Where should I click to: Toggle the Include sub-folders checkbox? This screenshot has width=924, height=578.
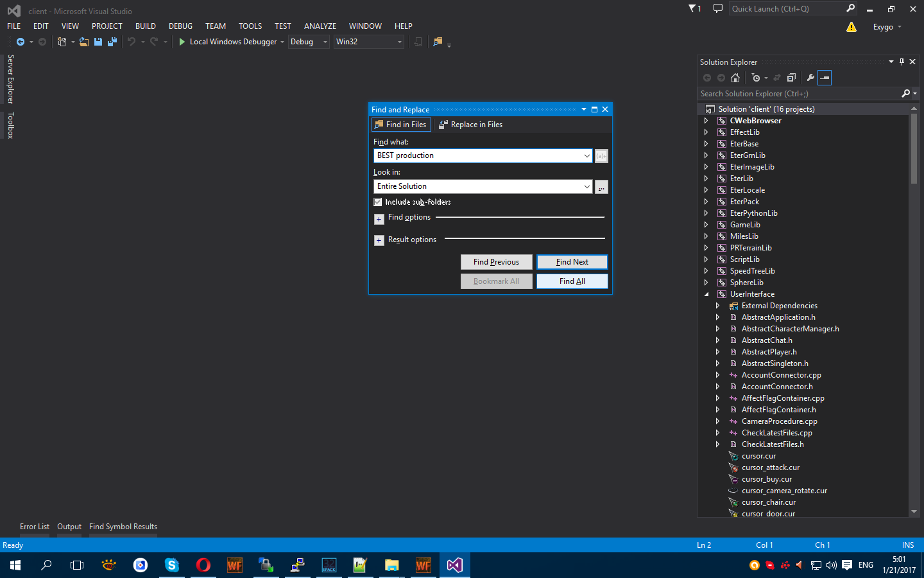pos(378,202)
